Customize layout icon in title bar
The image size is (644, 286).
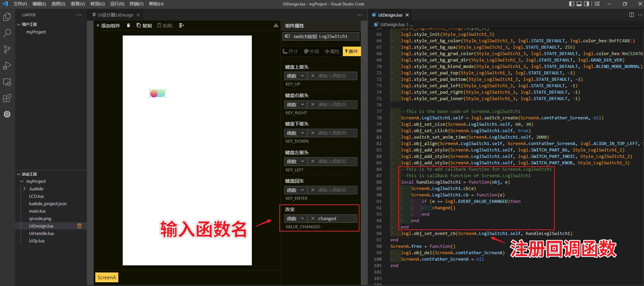(x=597, y=4)
